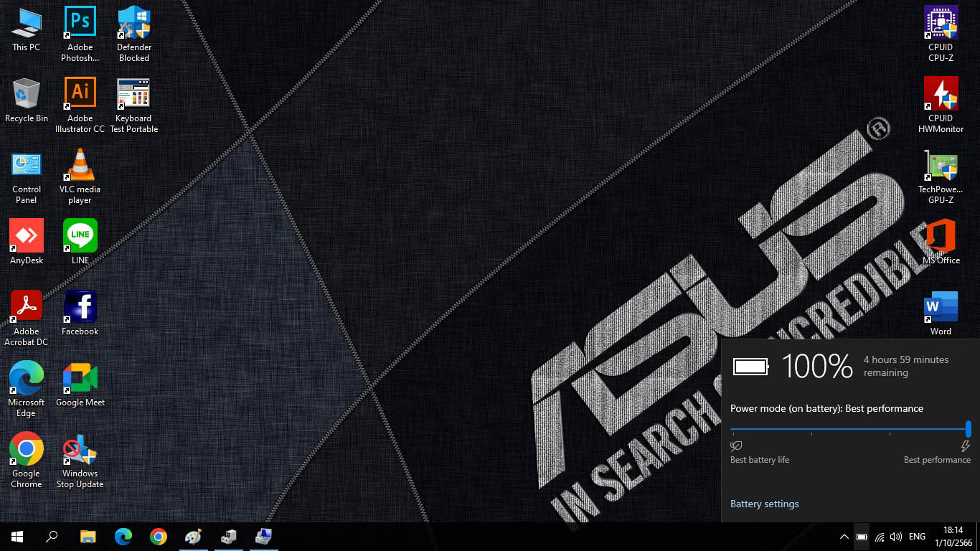Viewport: 980px width, 551px height.
Task: Open the Battery settings link
Action: coord(764,504)
